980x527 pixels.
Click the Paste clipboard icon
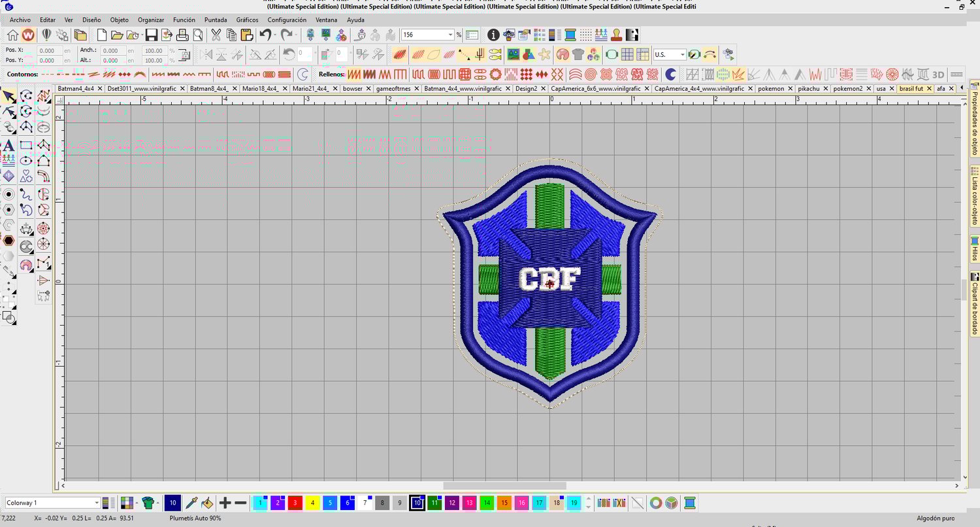(x=247, y=35)
